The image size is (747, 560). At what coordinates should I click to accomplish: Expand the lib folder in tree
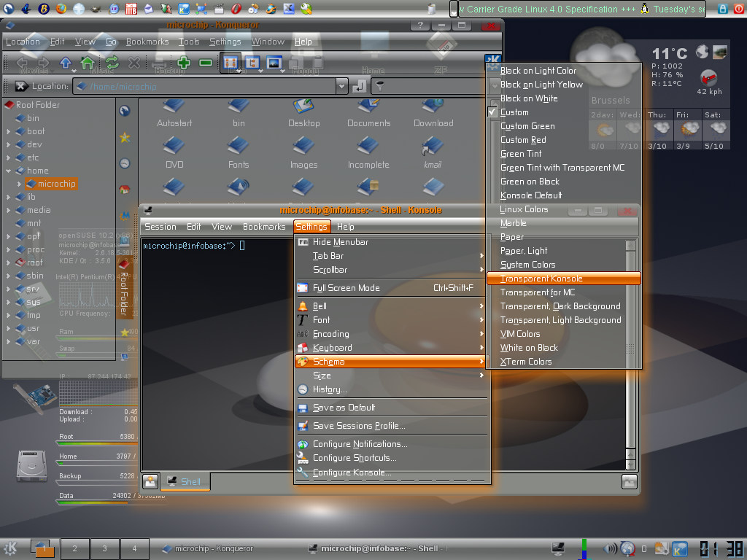pyautogui.click(x=8, y=197)
